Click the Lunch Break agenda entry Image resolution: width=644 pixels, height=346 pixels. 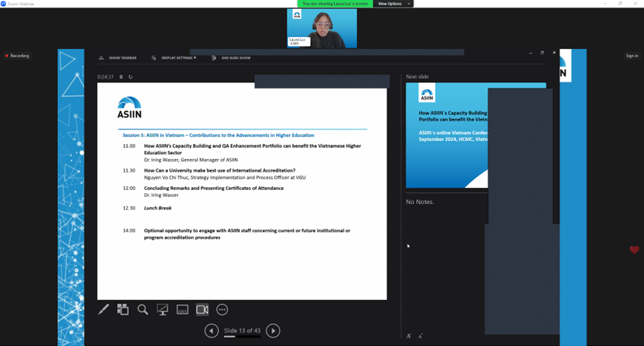click(x=157, y=208)
